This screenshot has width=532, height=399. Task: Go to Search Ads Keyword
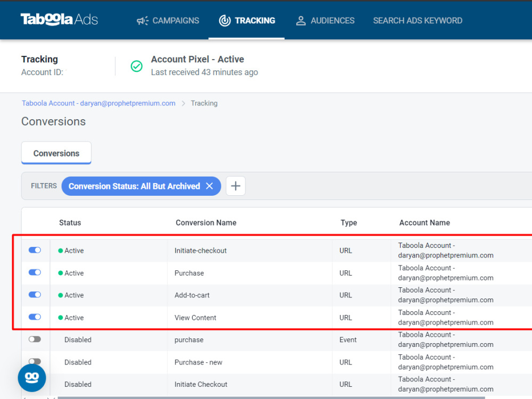click(418, 21)
